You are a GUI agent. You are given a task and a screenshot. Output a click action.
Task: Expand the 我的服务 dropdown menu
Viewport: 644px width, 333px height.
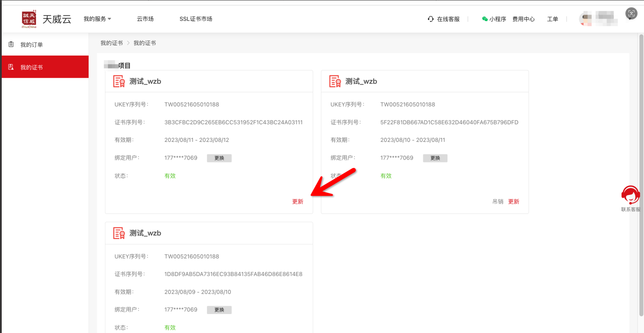click(x=97, y=19)
